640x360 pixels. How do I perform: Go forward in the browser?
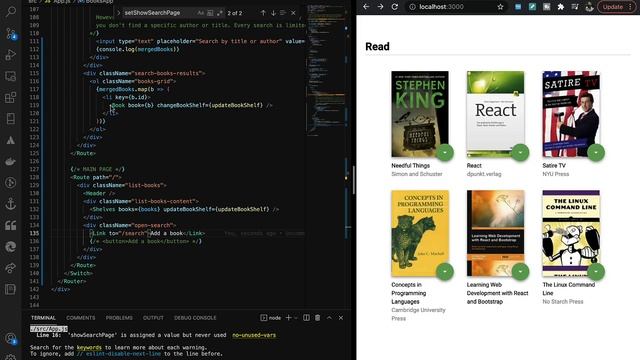coord(380,7)
